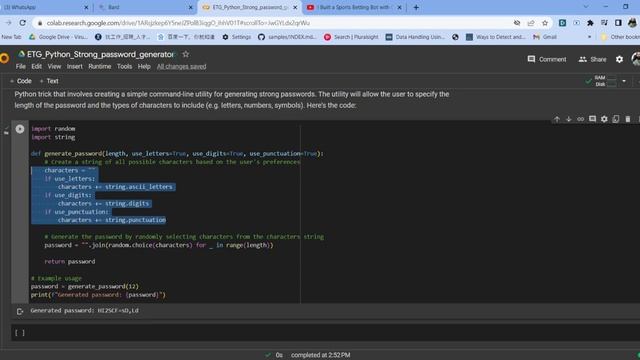Open the Settings bookmark
640x360 pixels.
tap(237, 37)
